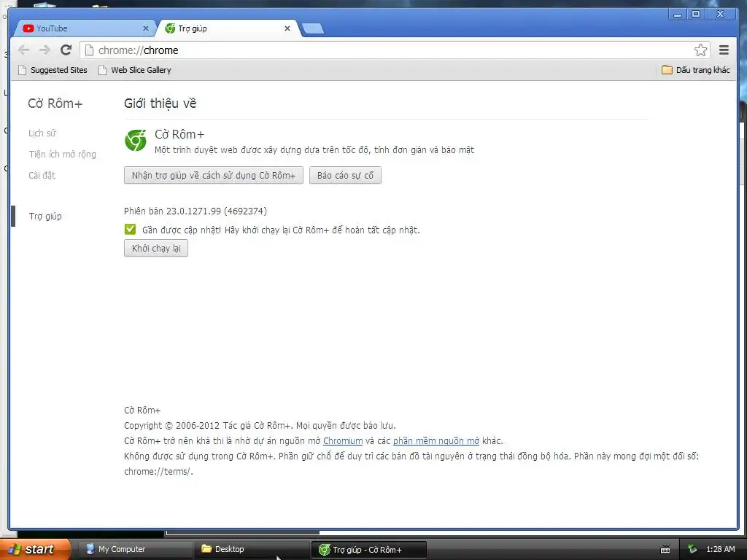Viewport: 747px width, 560px height.
Task: Click the Copyright 2006-2012 line
Action: point(260,426)
